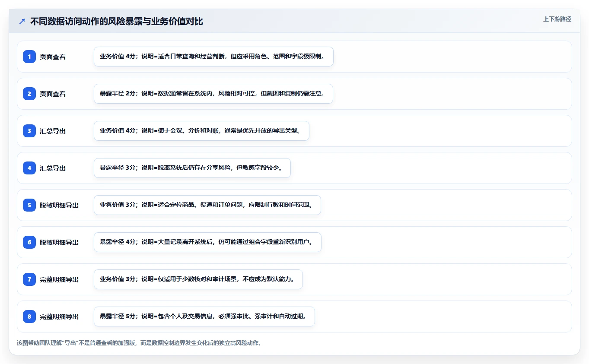Select the number 8 step badge
Image resolution: width=589 pixels, height=364 pixels.
[x=29, y=317]
